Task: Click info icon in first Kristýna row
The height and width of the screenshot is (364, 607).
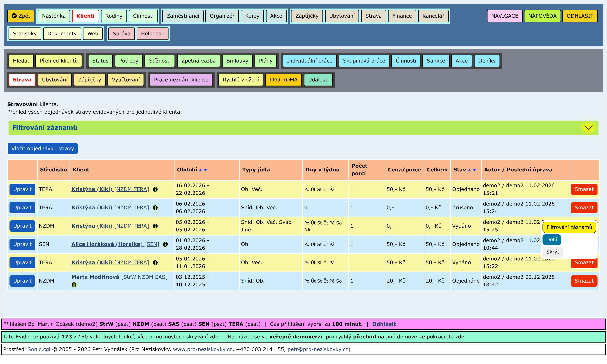Action: click(155, 189)
